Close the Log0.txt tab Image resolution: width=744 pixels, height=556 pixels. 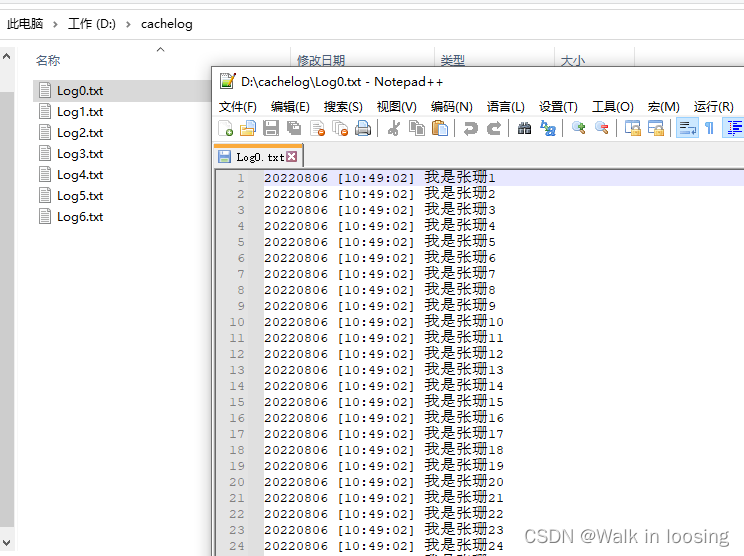tap(292, 157)
